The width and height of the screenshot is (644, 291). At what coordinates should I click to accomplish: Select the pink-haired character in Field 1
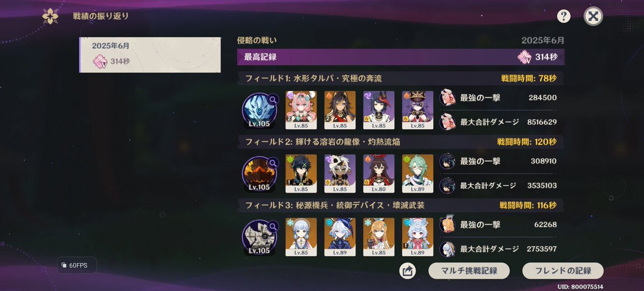pyautogui.click(x=301, y=110)
